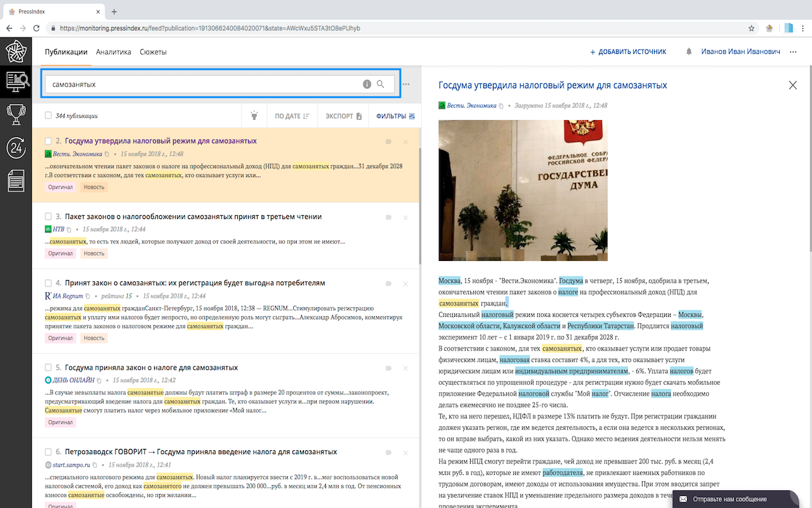Open the 'ЭКСПОРТ' menu
812x508 pixels.
coord(343,116)
